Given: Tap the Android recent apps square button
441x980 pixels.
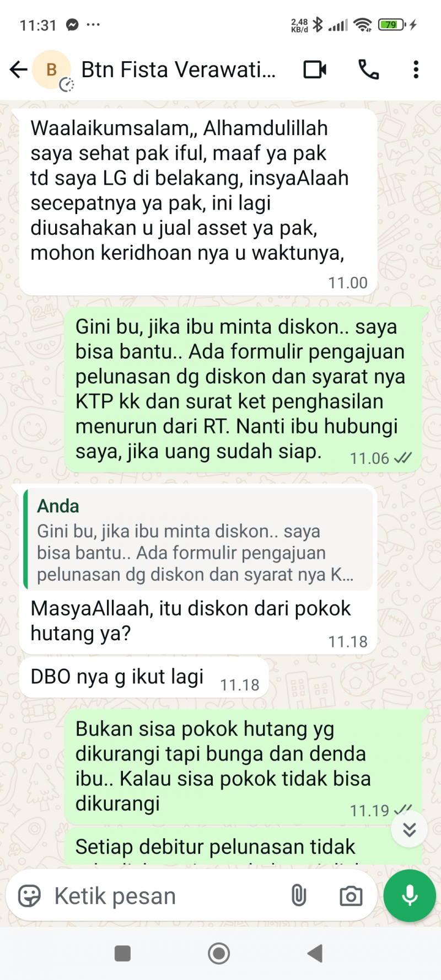Looking at the screenshot, I should click(122, 953).
